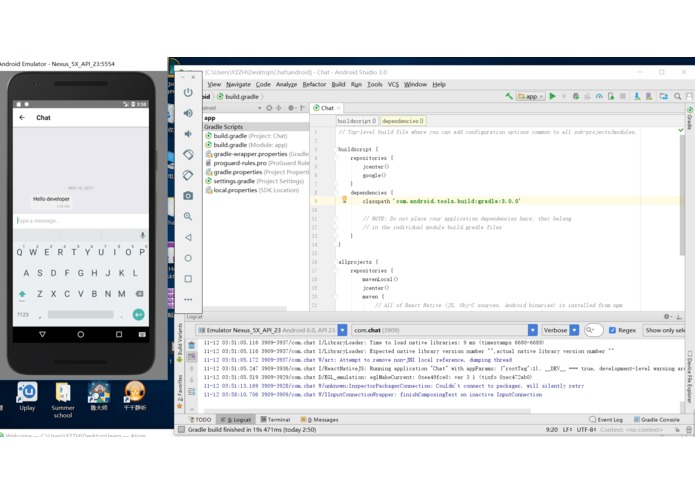The width and height of the screenshot is (695, 494).
Task: Toggle the ?123 symbols key on emulator keyboard
Action: point(23,315)
